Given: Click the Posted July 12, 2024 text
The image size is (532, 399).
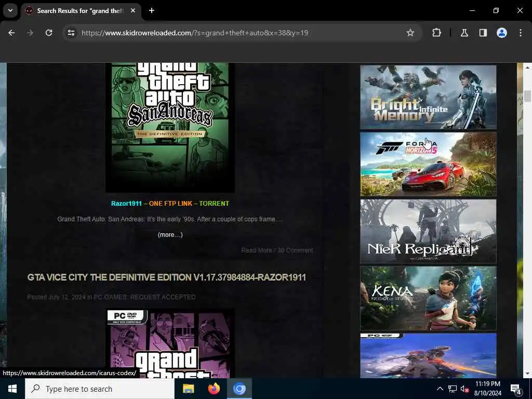Looking at the screenshot, I should [56, 297].
